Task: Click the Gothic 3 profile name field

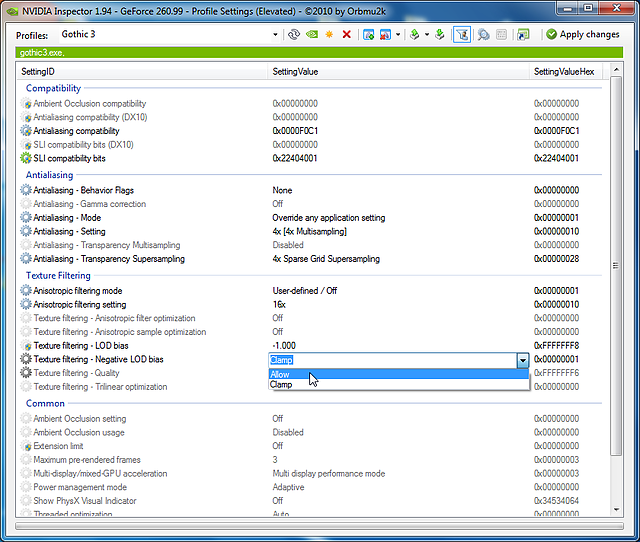Action: coord(165,35)
